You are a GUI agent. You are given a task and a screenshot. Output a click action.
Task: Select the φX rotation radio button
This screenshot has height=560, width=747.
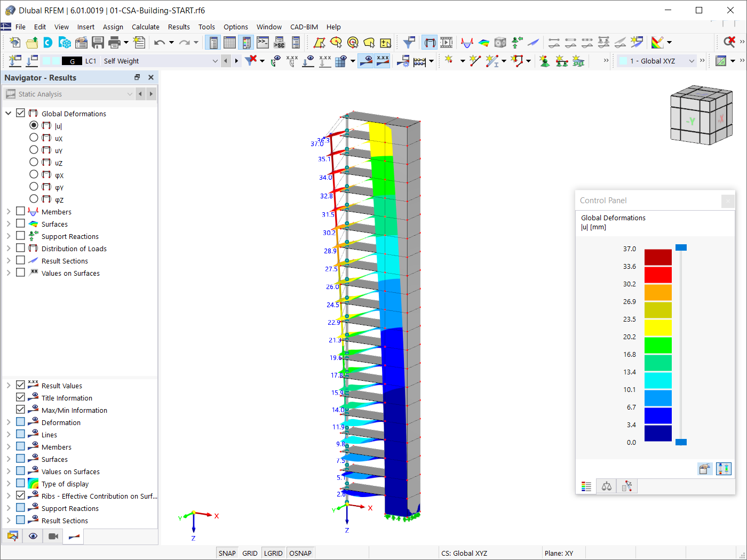coord(34,174)
